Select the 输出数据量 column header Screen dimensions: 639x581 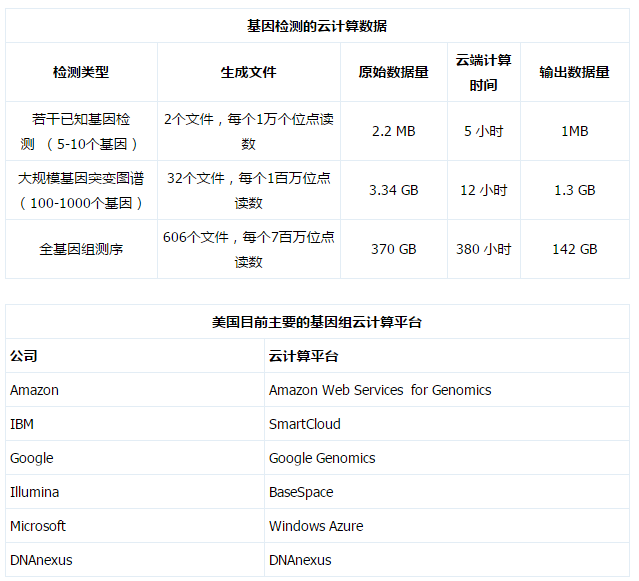tap(575, 72)
